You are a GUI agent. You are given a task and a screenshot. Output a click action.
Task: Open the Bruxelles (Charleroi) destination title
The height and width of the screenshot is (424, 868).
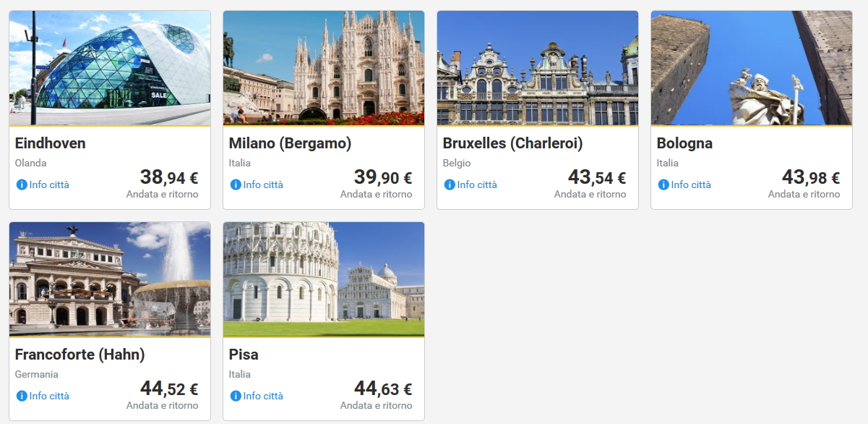(x=512, y=143)
